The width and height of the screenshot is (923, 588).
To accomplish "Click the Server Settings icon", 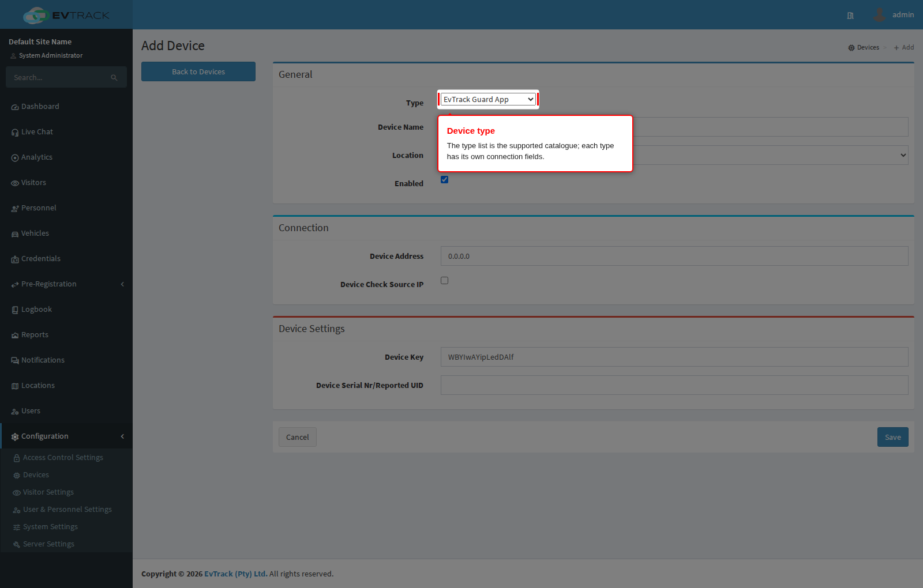I will pos(17,545).
